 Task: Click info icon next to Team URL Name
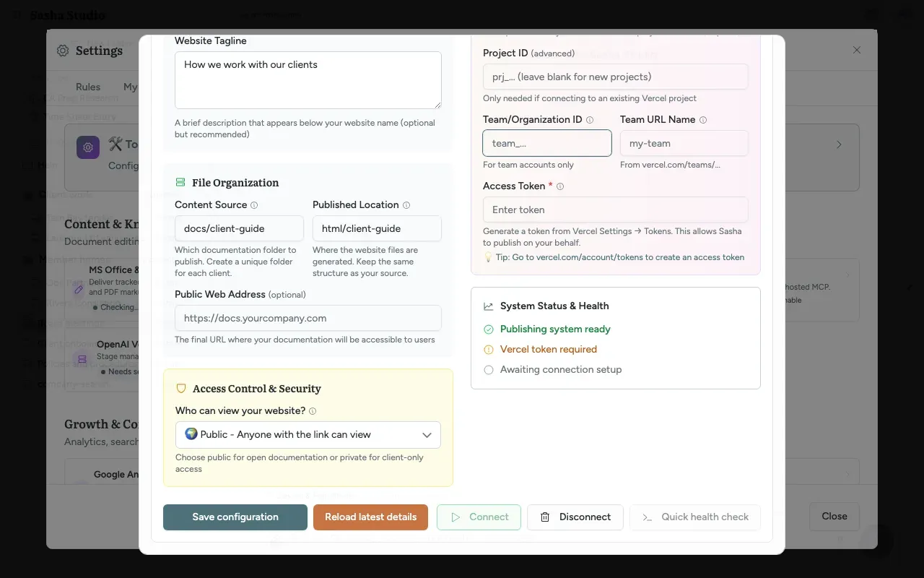click(x=703, y=120)
